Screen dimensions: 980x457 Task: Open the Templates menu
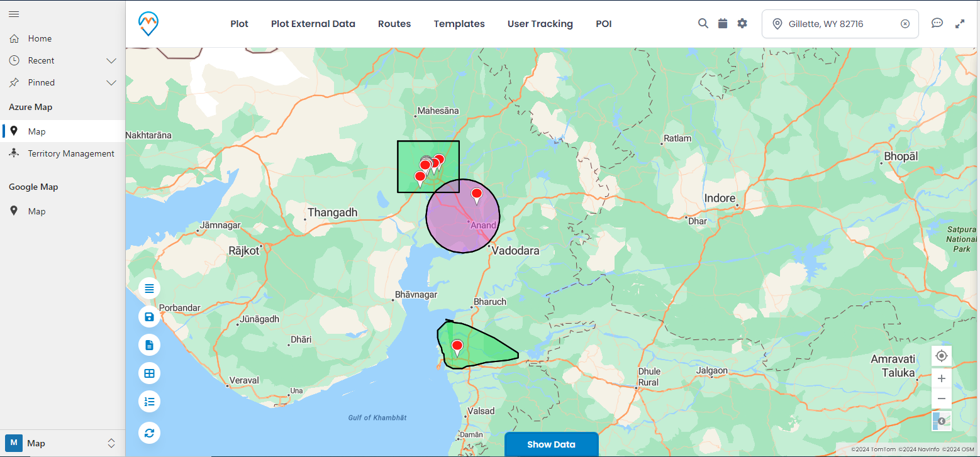(459, 24)
